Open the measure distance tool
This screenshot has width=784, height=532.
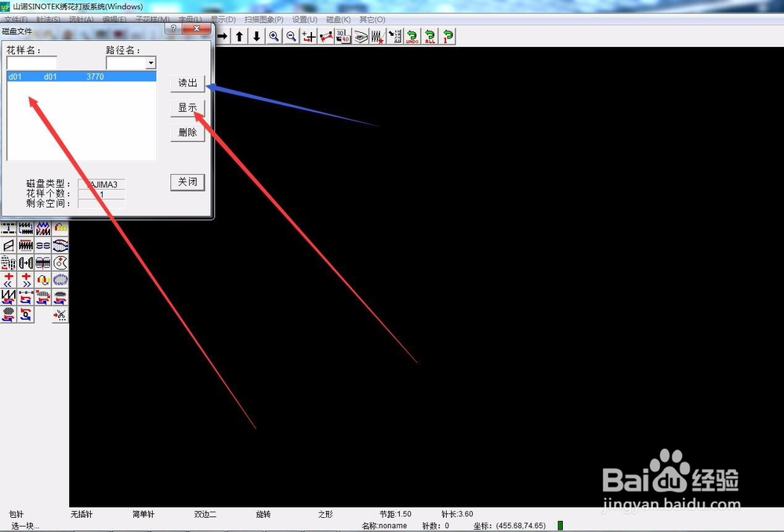pos(326,37)
